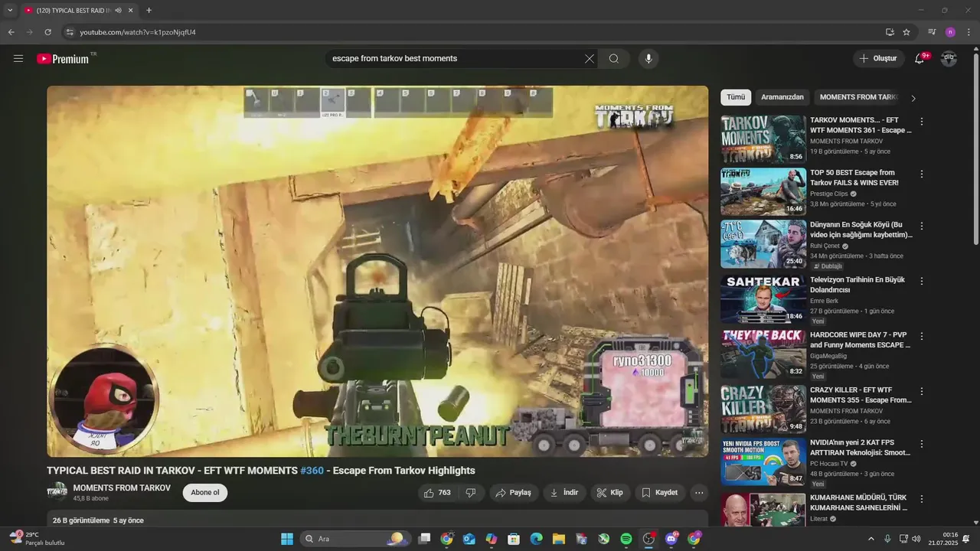The height and width of the screenshot is (551, 980).
Task: Create a clip with Klip button
Action: 610,493
